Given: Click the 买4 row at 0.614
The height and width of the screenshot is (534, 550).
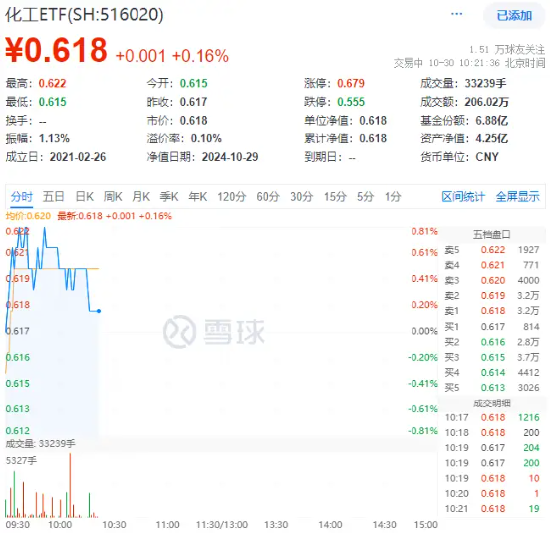Looking at the screenshot, I should coord(492,372).
